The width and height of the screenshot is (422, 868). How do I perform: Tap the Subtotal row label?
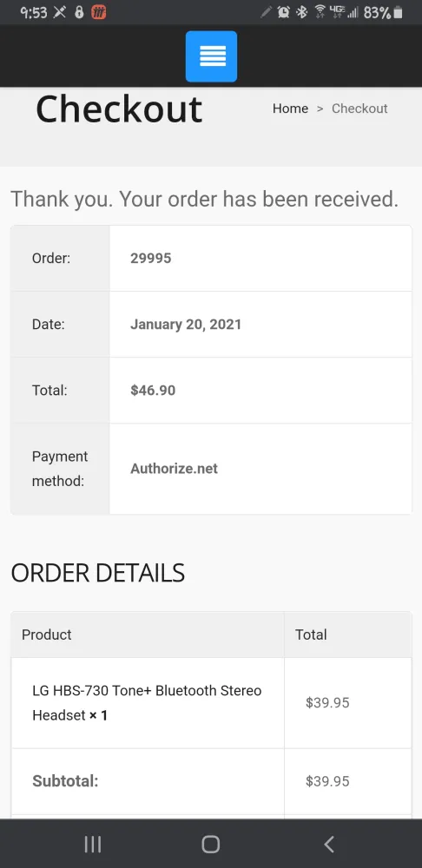coord(65,781)
